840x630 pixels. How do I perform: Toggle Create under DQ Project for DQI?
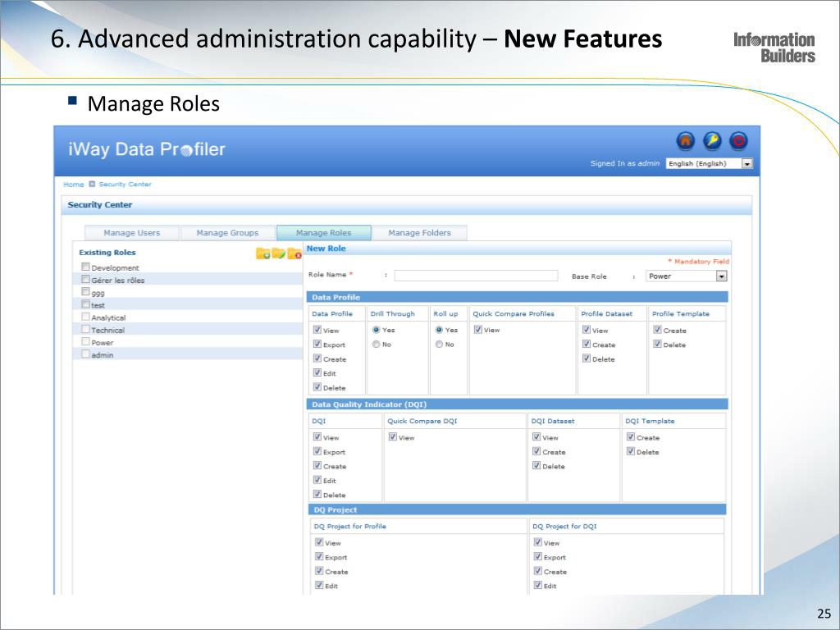tap(538, 571)
